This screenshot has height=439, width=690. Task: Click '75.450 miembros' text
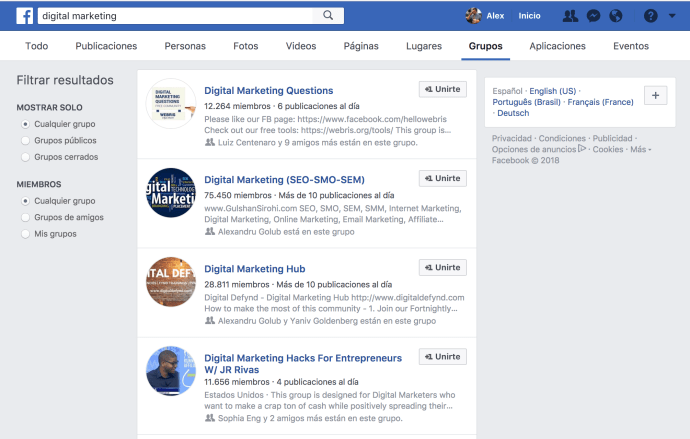[238, 195]
